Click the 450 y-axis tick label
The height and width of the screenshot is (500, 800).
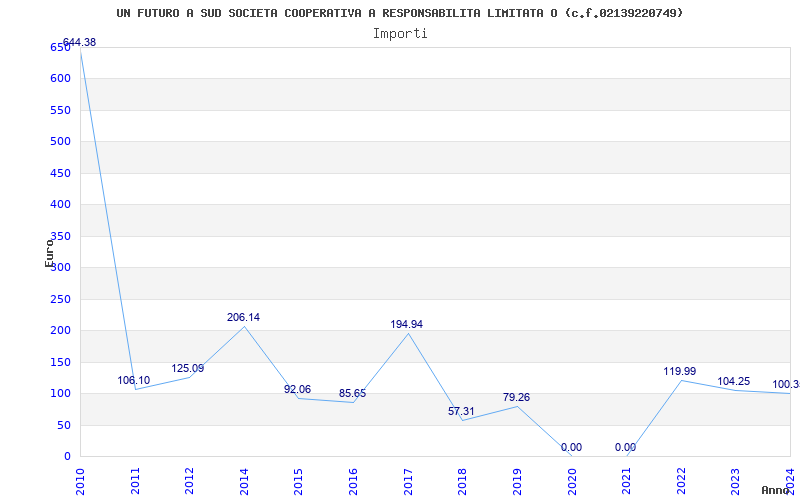(60, 173)
